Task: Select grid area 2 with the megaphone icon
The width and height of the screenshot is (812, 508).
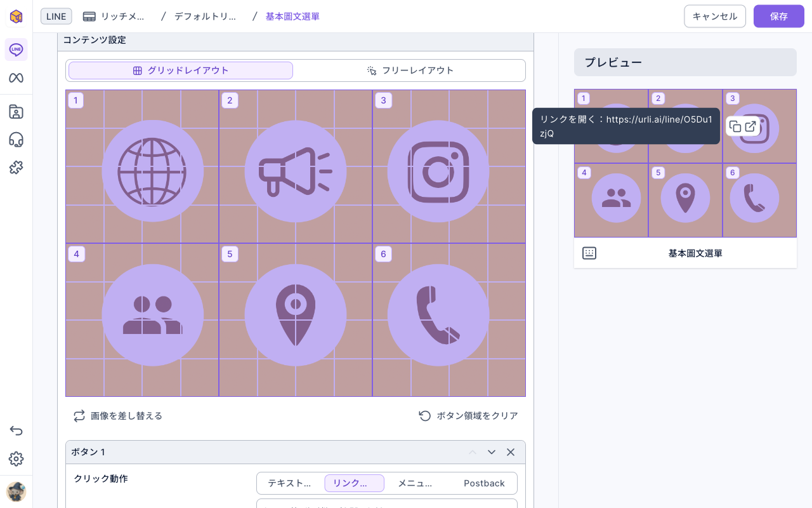Action: [296, 166]
